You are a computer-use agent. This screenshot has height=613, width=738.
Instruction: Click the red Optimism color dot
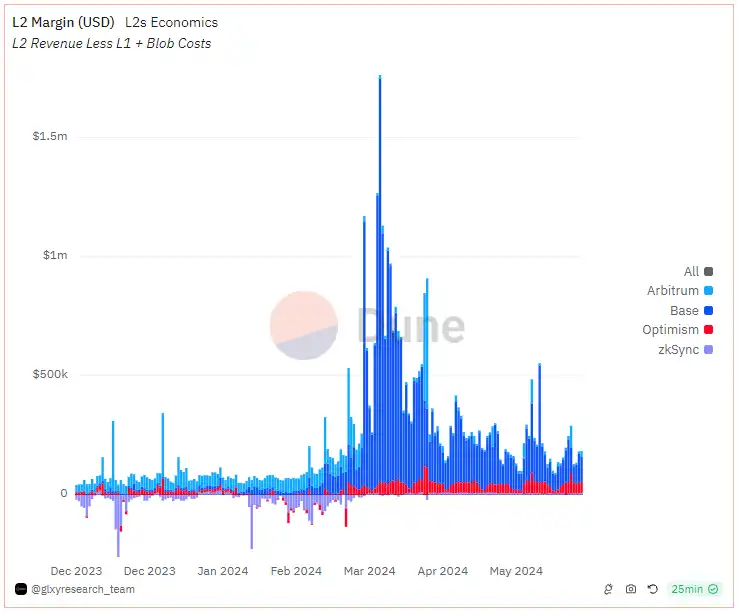coord(709,330)
